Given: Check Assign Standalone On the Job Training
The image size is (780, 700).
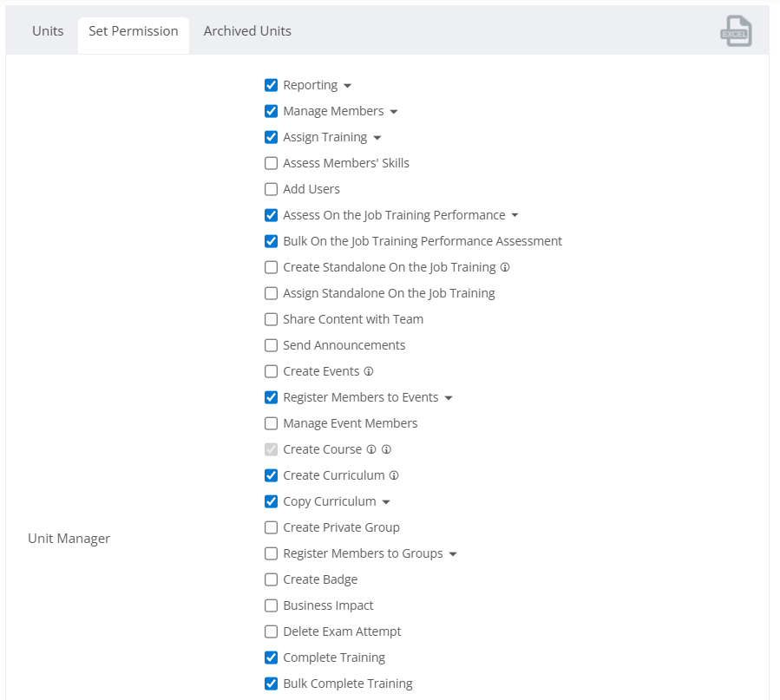Looking at the screenshot, I should click(271, 293).
